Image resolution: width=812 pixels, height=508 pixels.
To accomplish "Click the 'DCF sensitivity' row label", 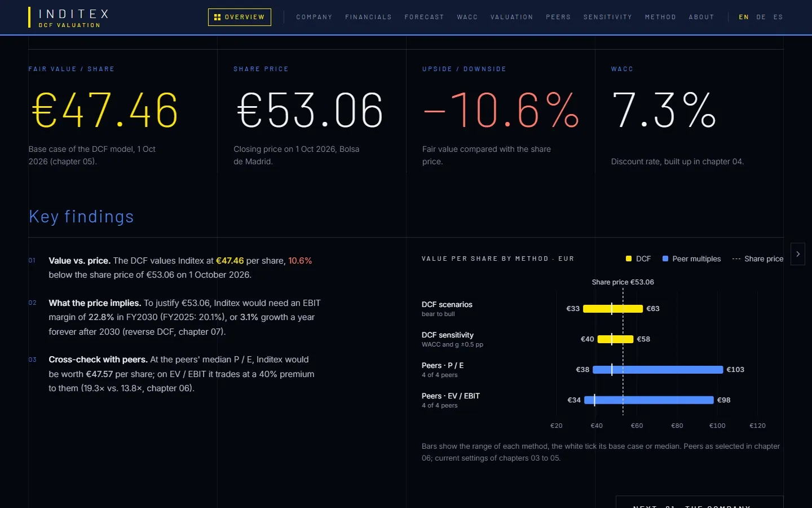I will 448,335.
